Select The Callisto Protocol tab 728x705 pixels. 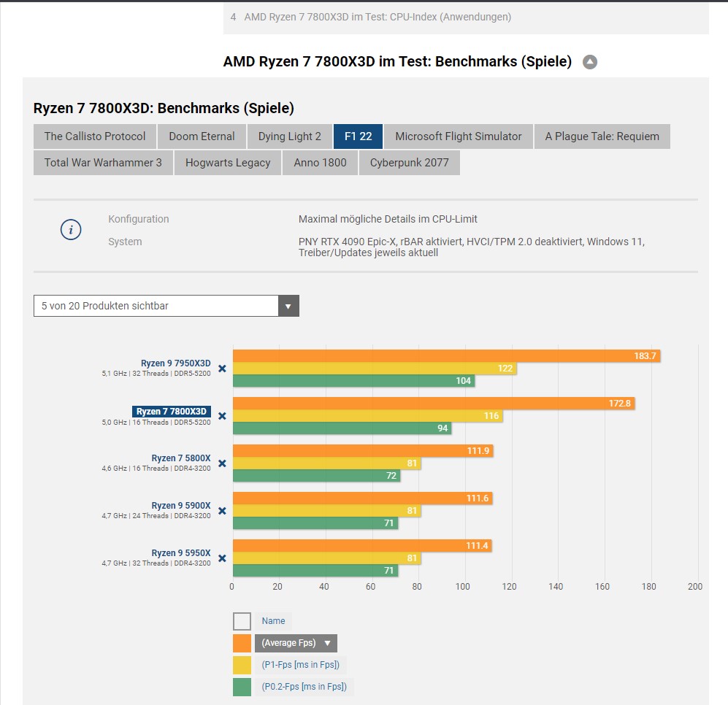pos(95,136)
